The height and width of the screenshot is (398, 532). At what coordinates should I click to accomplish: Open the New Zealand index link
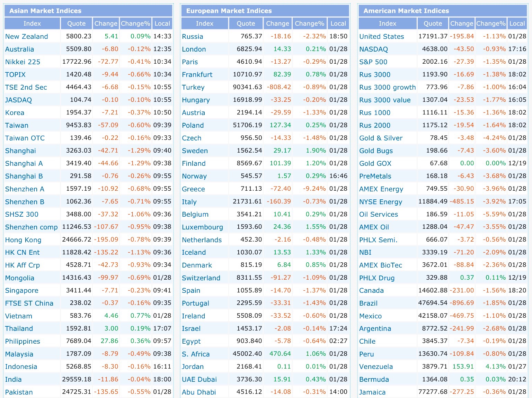[27, 37]
